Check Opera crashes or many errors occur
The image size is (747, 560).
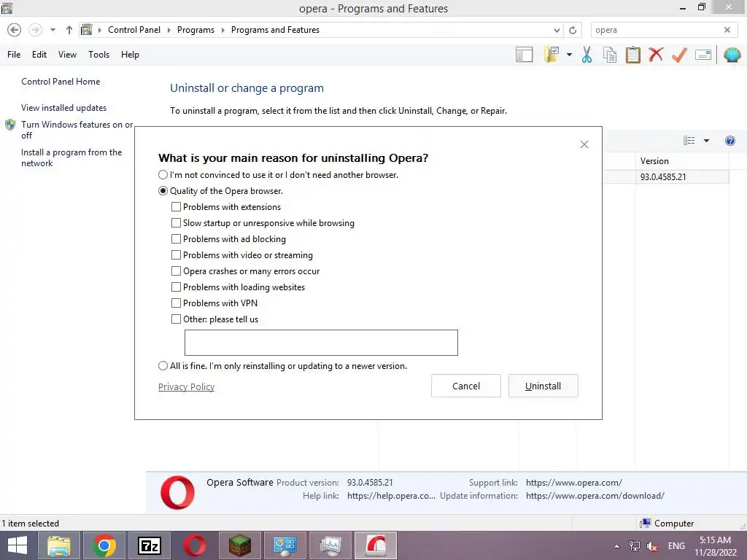tap(176, 271)
